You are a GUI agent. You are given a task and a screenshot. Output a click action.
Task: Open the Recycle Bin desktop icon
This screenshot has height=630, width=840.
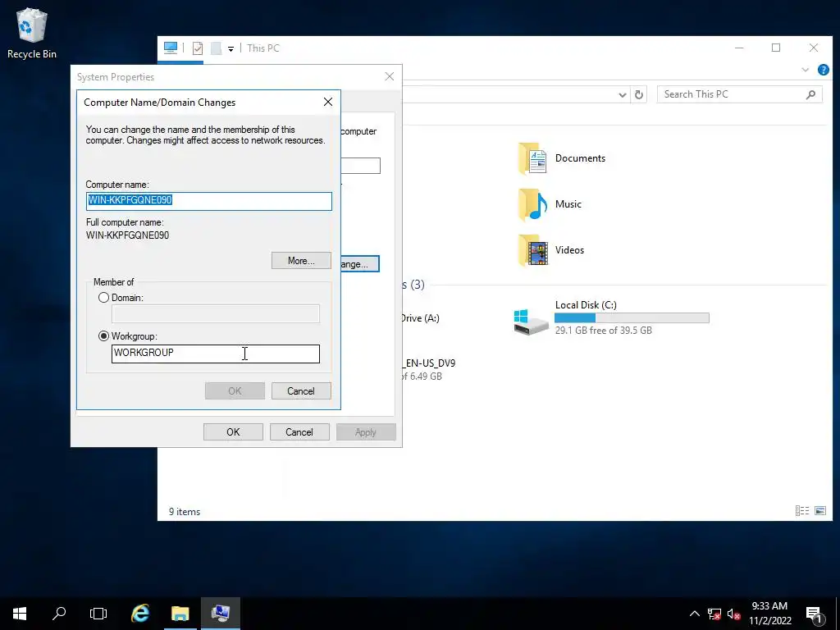pos(32,33)
